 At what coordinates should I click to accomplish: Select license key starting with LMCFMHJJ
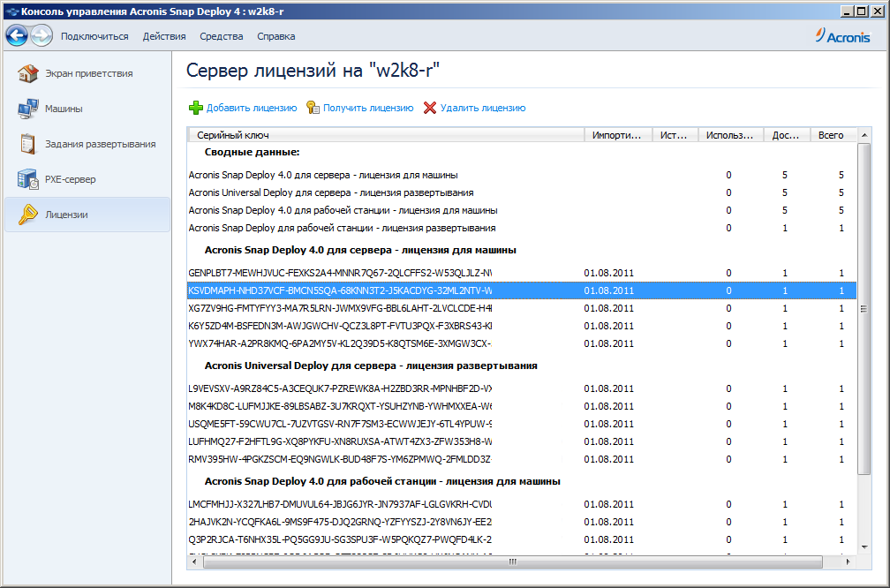pyautogui.click(x=522, y=505)
